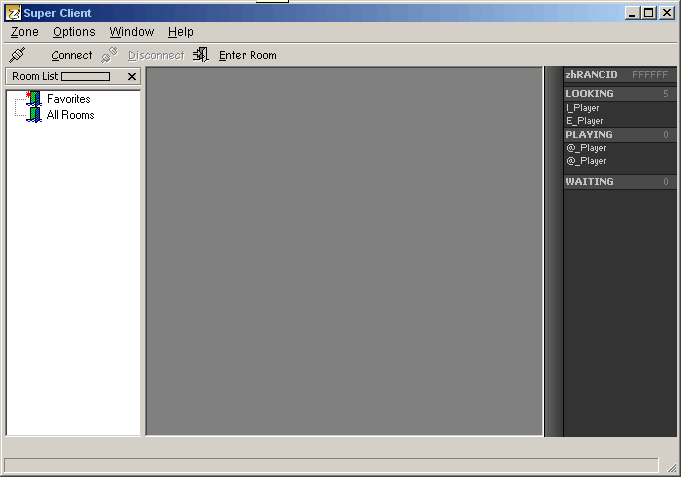Click the Room List panel title
Image resolution: width=681 pixels, height=477 pixels.
click(x=35, y=76)
